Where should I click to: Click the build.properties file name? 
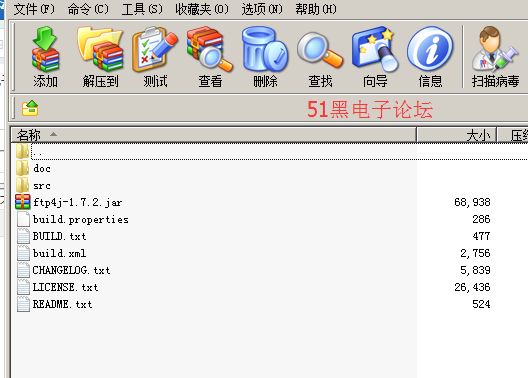click(81, 219)
